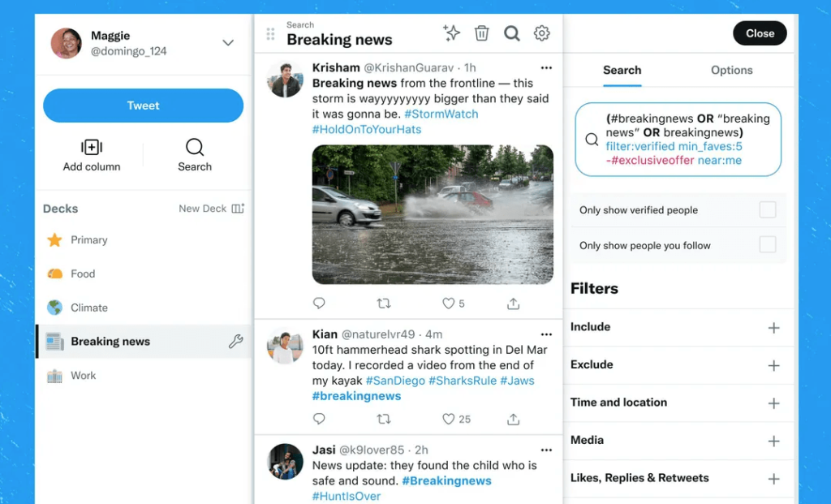The image size is (831, 504).
Task: Share Kian's shark tweet
Action: (x=513, y=420)
